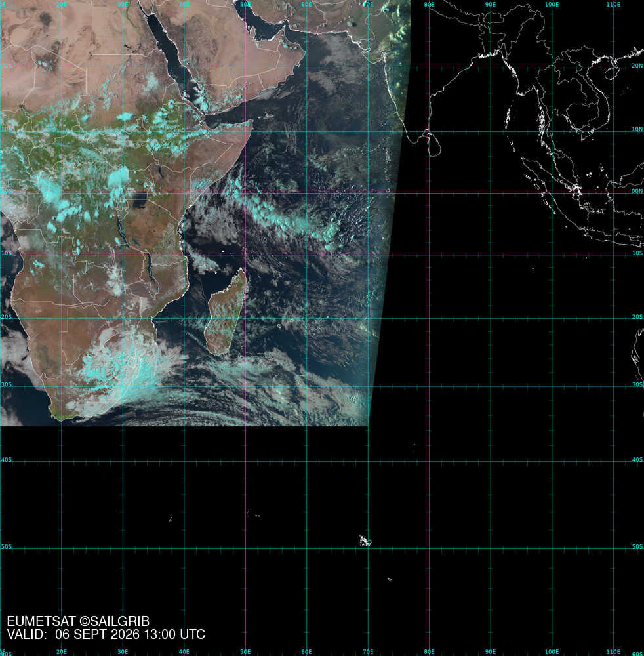Click the VALID 06 SEPT 2026 timestamp
This screenshot has width=644, height=656.
click(x=106, y=634)
